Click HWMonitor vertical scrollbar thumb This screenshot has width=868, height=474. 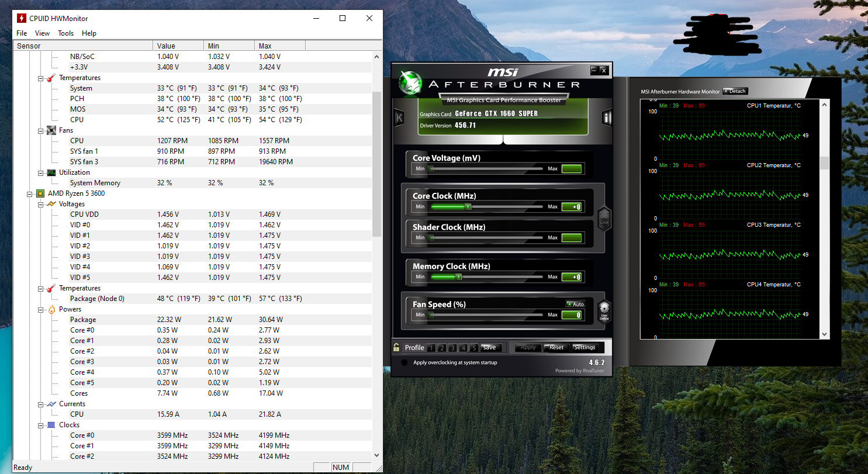[376, 164]
